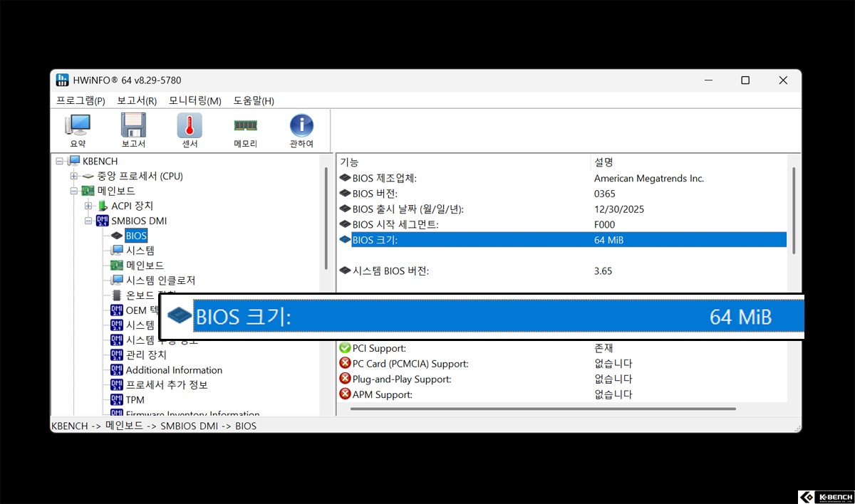Image resolution: width=855 pixels, height=504 pixels.
Task: Open the 도움말(H) menu
Action: click(254, 101)
